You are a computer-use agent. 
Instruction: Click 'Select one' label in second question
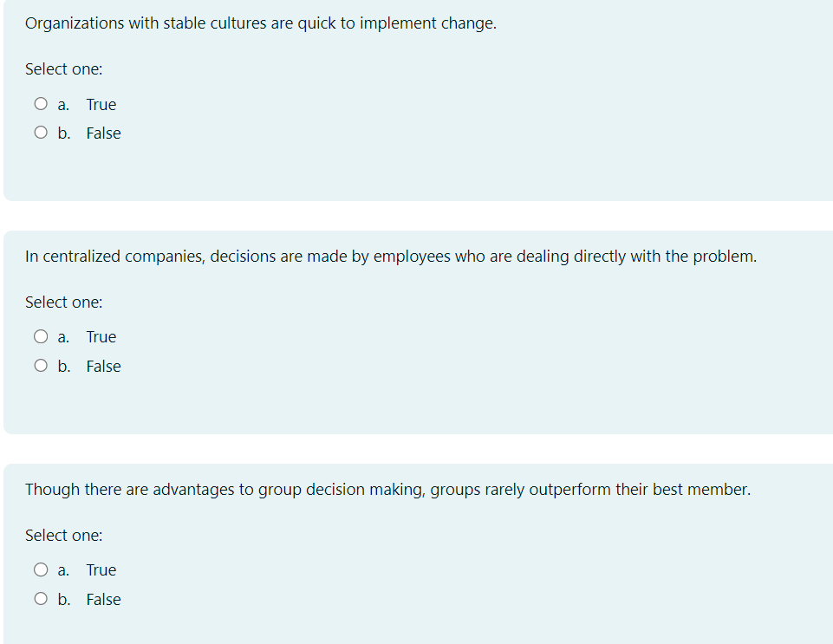click(63, 302)
